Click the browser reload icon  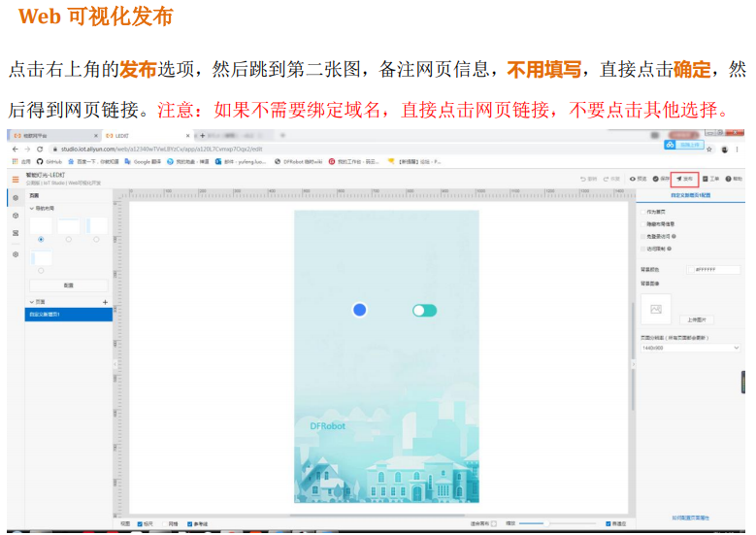(x=40, y=149)
